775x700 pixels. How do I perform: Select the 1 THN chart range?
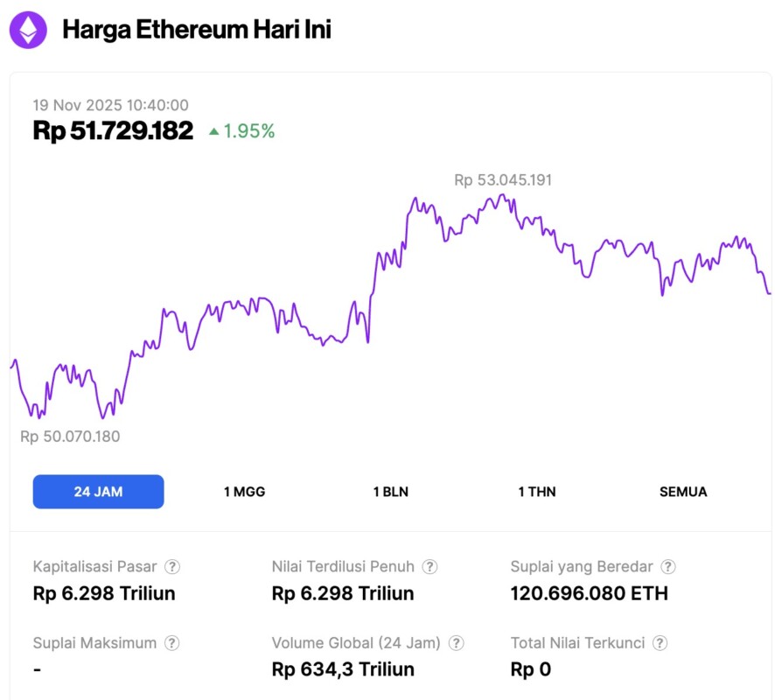[536, 492]
